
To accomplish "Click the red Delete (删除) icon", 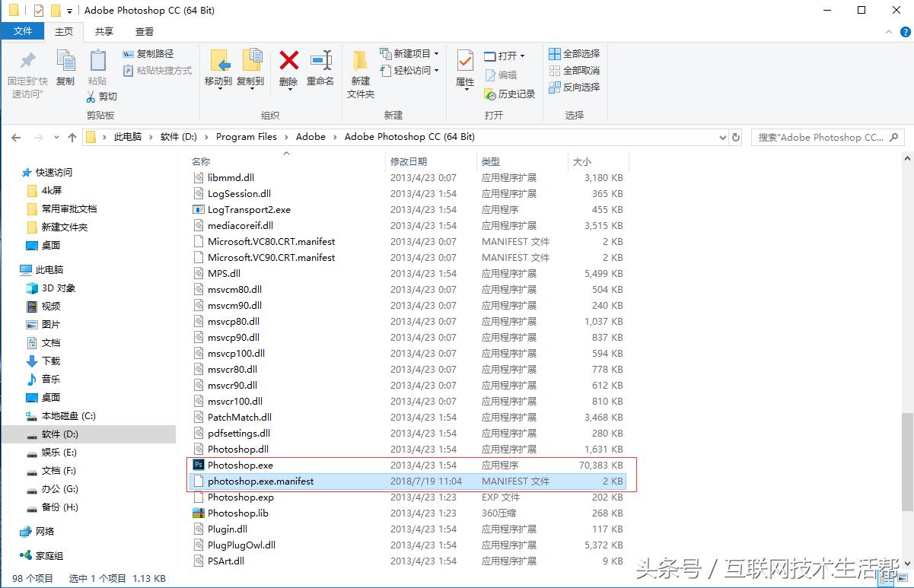I will point(288,60).
